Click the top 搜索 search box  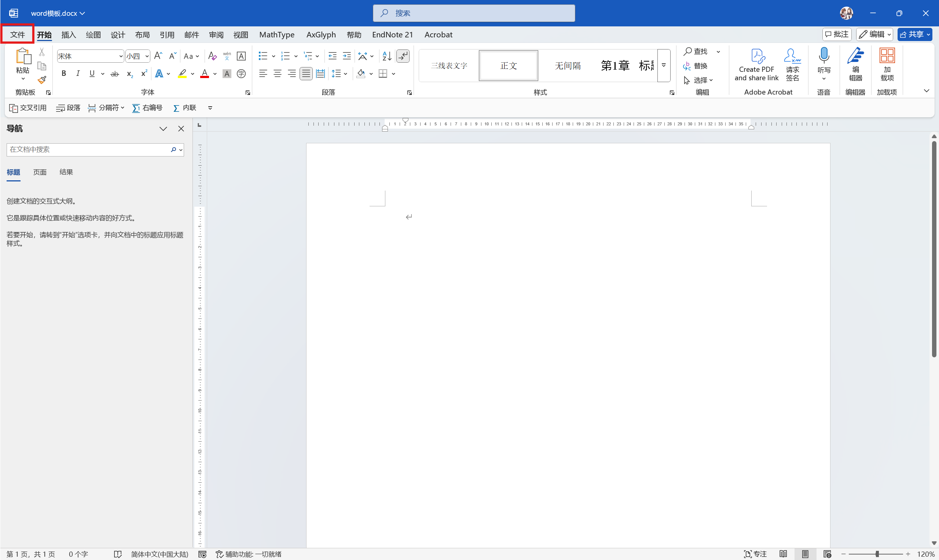[474, 13]
